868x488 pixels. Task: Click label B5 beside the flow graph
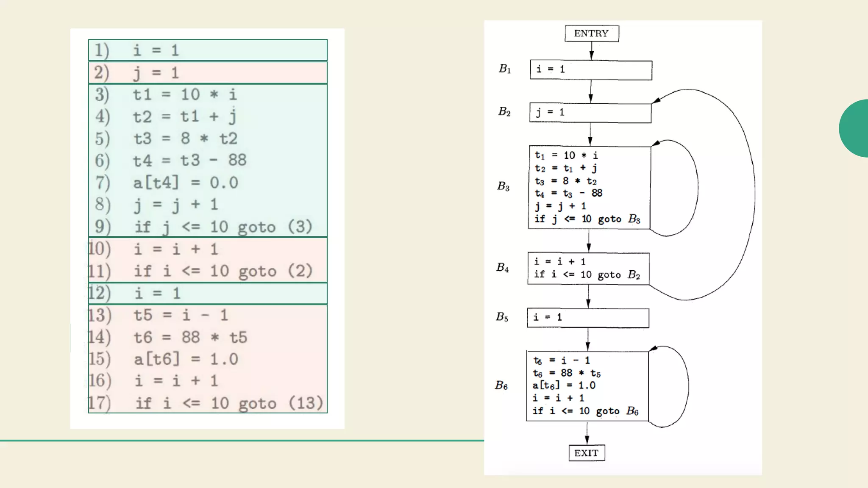[502, 317]
